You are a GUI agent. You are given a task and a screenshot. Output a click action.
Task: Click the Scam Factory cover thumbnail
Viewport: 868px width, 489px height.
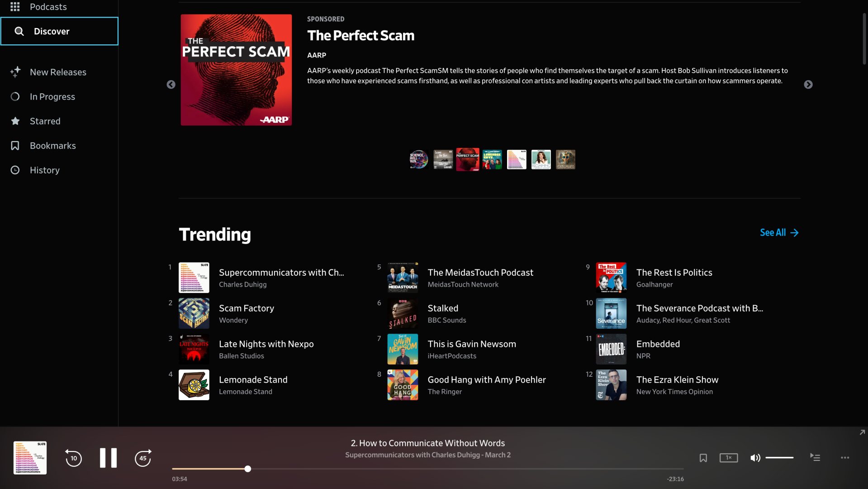pos(194,313)
